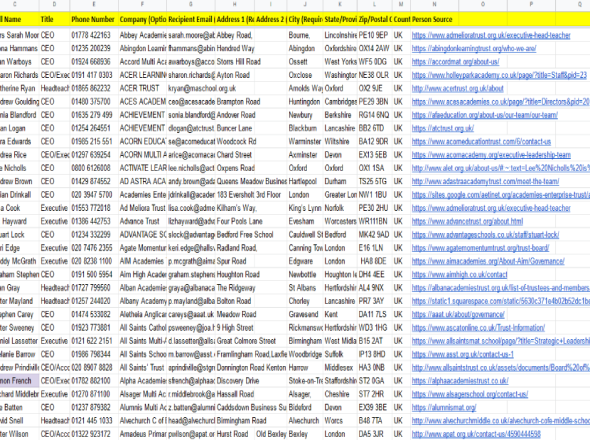Viewport: 590px width, 440px height.
Task: Open the atctrust.org.uk link
Action: tap(443, 128)
